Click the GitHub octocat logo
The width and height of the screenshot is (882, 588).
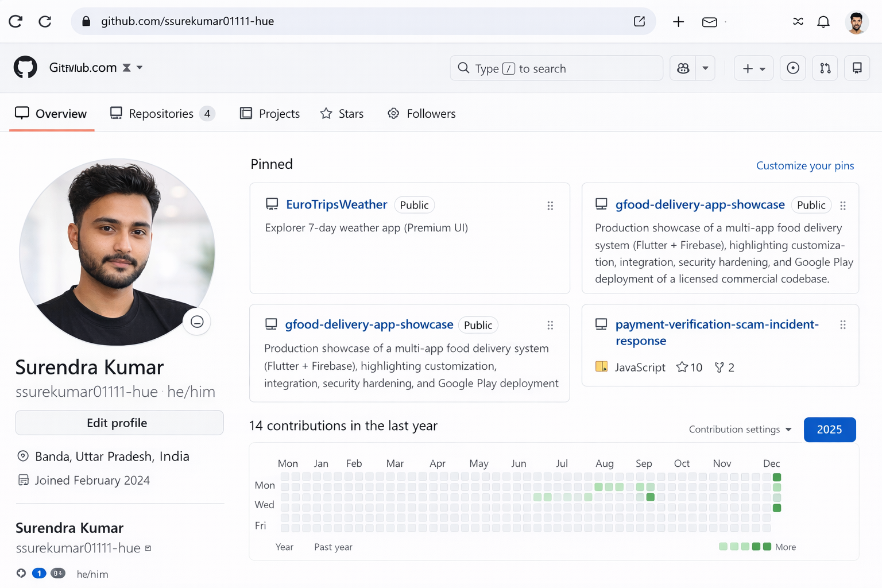[25, 67]
